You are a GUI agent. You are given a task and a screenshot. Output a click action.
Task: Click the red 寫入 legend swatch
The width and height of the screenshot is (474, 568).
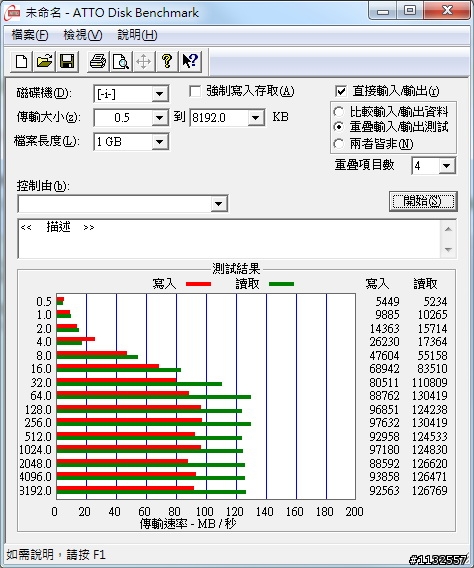coord(198,284)
